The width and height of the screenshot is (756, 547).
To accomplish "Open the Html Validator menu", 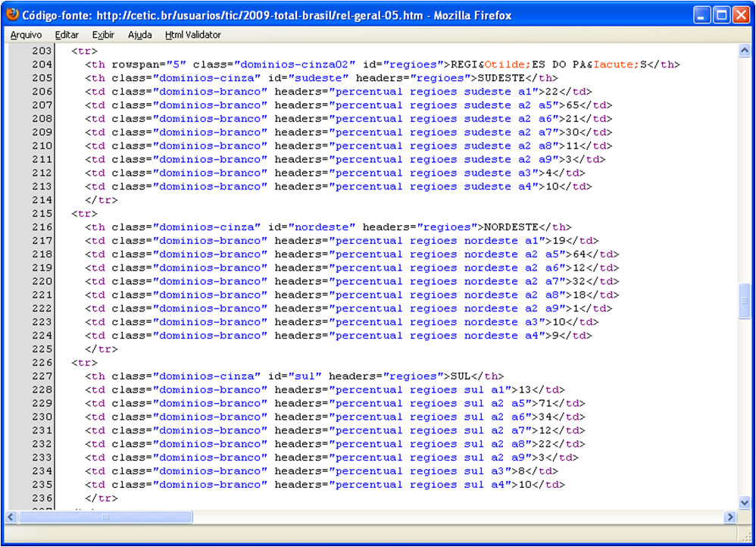I will pos(193,35).
